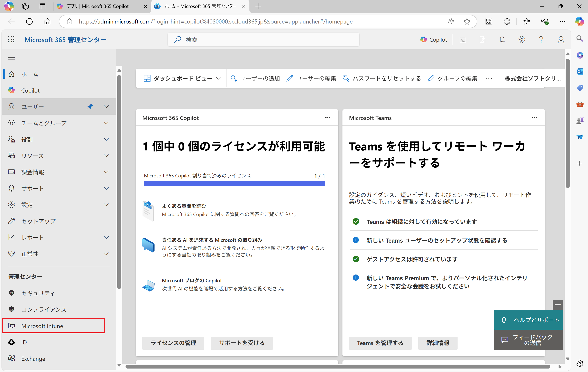
Task: Collapse navigation with the hamburger toggle
Action: (11, 58)
